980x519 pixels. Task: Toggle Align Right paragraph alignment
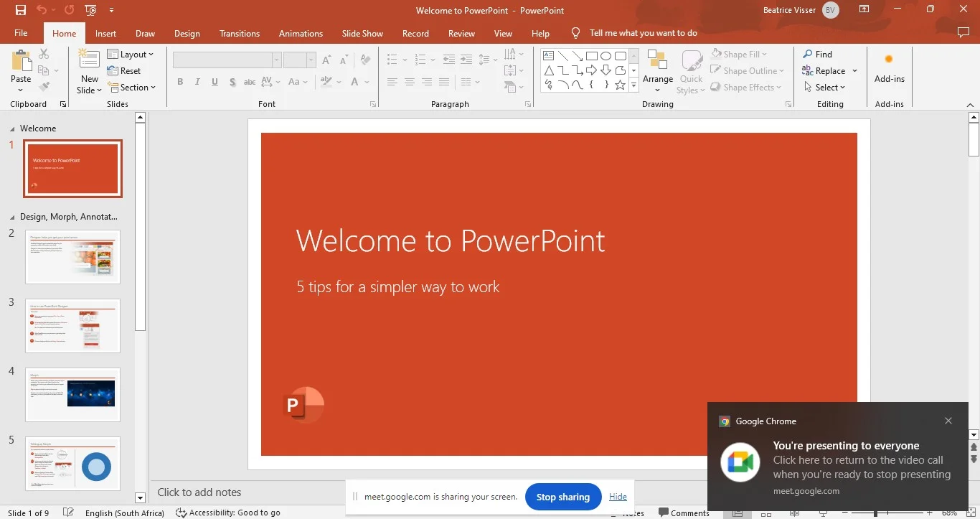[427, 82]
